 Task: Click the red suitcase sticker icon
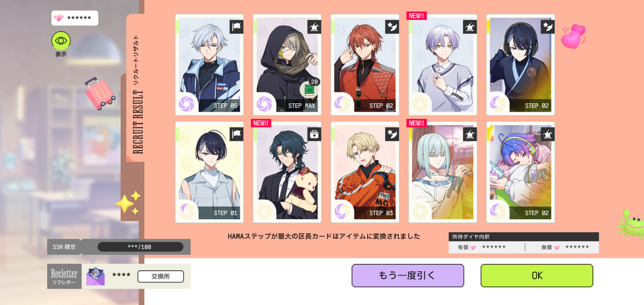pos(100,92)
